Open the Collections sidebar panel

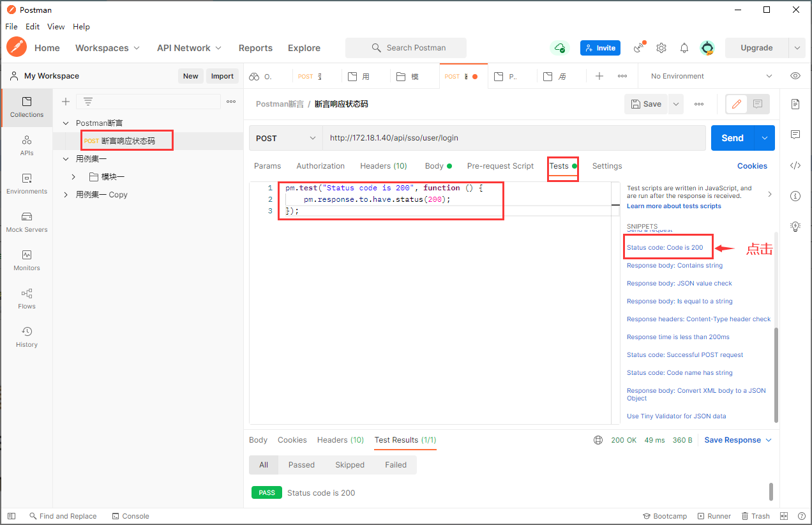click(27, 107)
